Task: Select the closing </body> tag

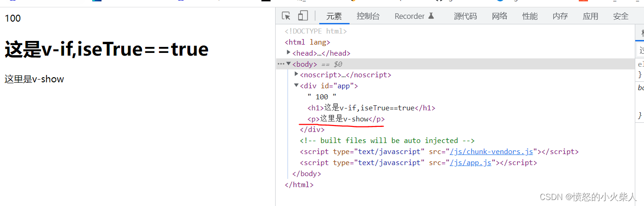Action: (306, 174)
